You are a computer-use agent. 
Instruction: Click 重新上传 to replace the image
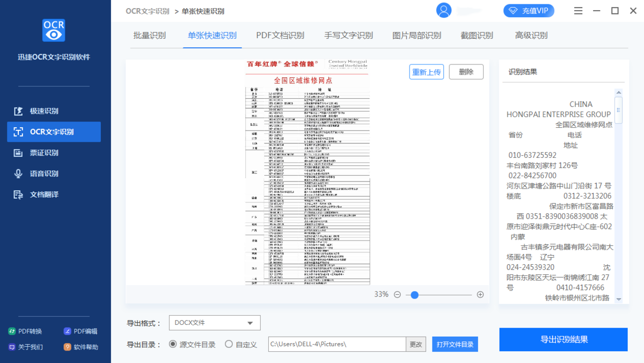426,71
